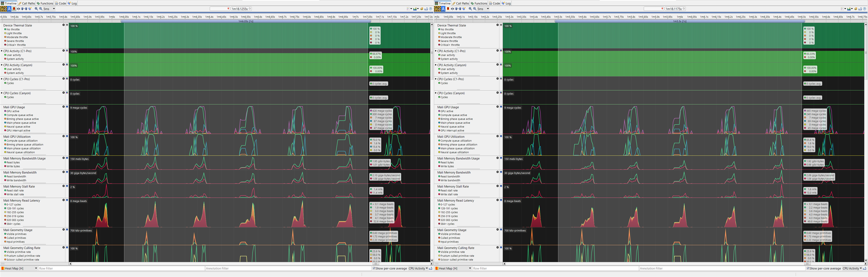This screenshot has height=277, width=868.
Task: Click the marker search field in right window toolbar
Action: tap(654, 9)
